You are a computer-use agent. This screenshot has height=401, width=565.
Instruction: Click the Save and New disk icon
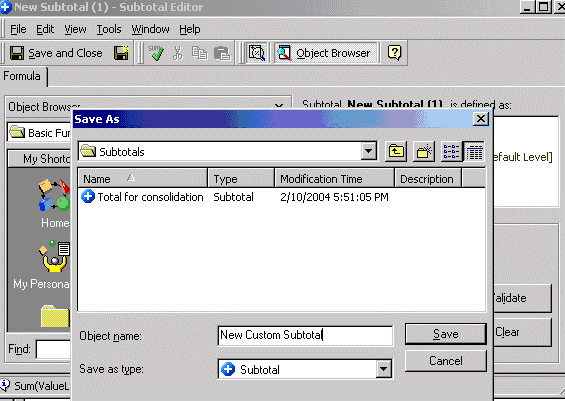[x=121, y=53]
